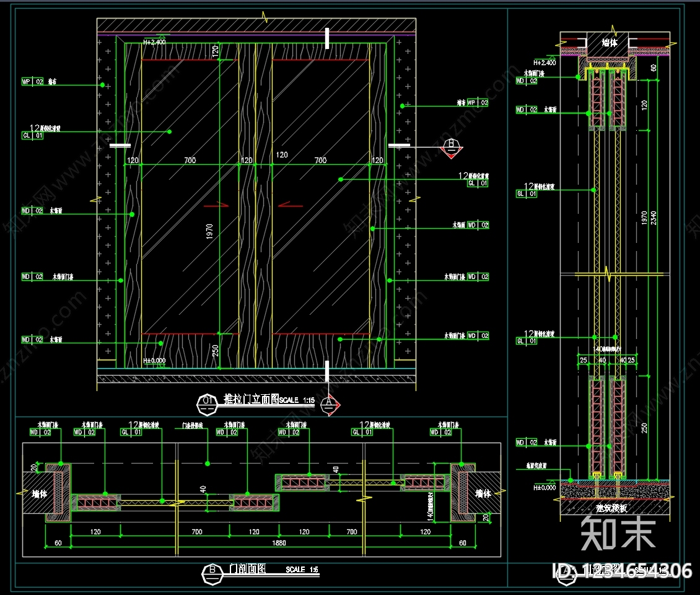The image size is (700, 595).
Task: Select the 1970 dimension in the vertical section
Action: pyautogui.click(x=644, y=218)
